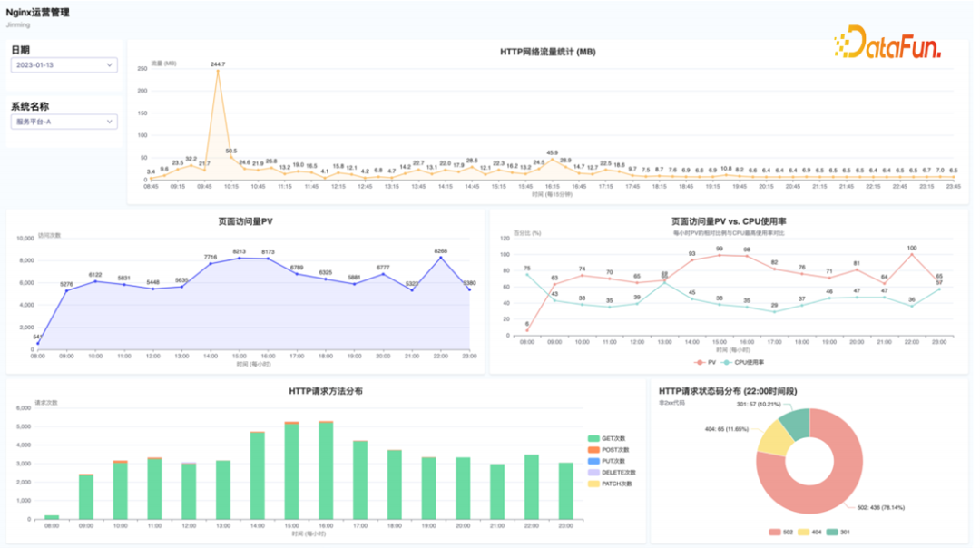Screen dimensions: 980x548
Task: Click the teal 301 slice of donut chart
Action: [796, 421]
